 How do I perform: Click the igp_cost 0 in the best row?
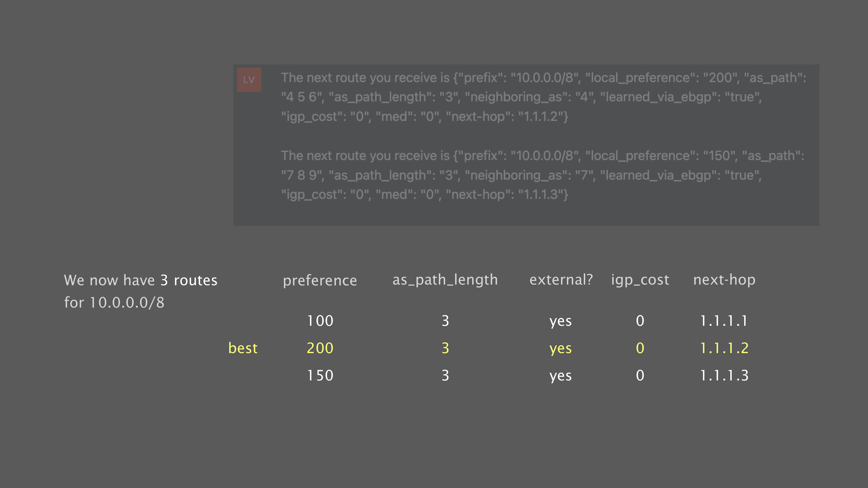640,348
